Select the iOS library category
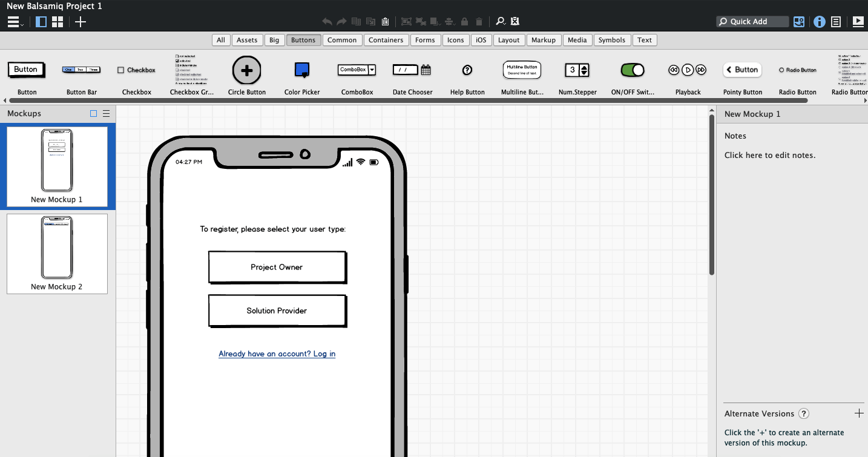The width and height of the screenshot is (868, 457). tap(481, 40)
